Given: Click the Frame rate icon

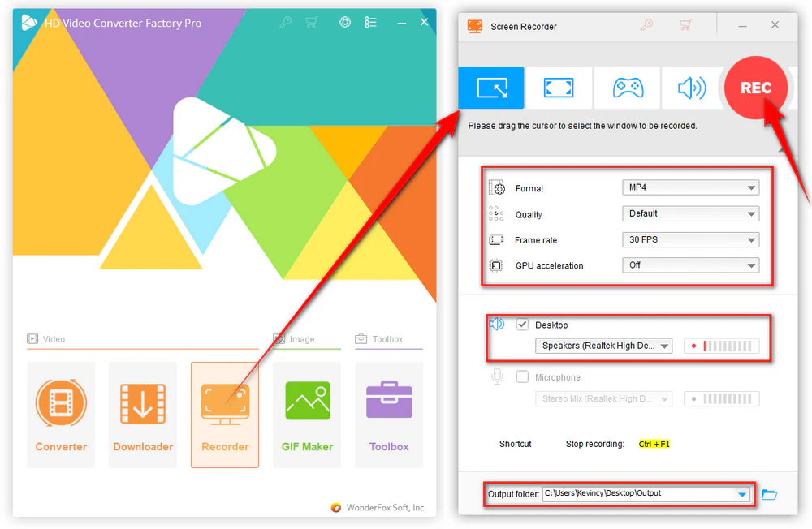Looking at the screenshot, I should 496,239.
